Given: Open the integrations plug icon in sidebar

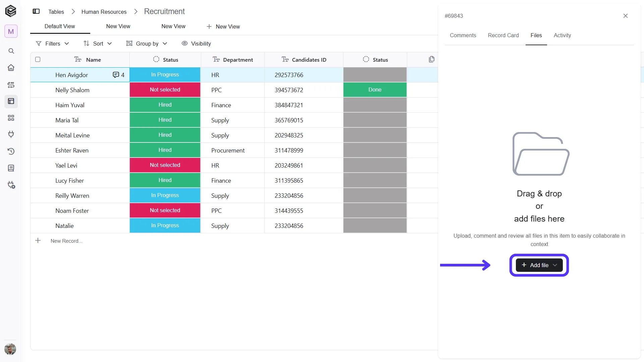Looking at the screenshot, I should coord(11,135).
